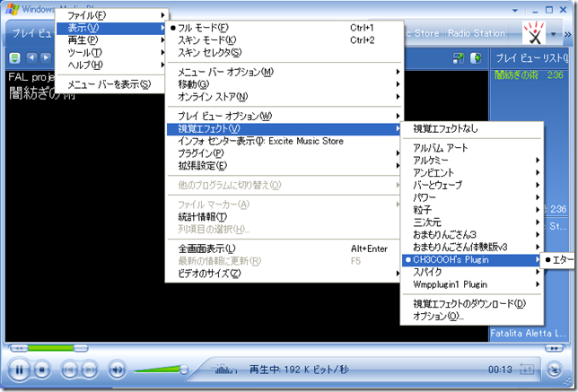Skip to the next track
The height and width of the screenshot is (392, 578).
pos(89,370)
